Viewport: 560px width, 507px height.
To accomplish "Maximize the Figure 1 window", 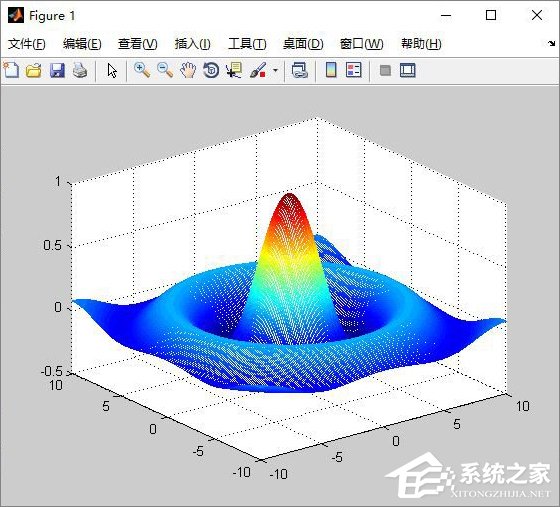I will (491, 15).
